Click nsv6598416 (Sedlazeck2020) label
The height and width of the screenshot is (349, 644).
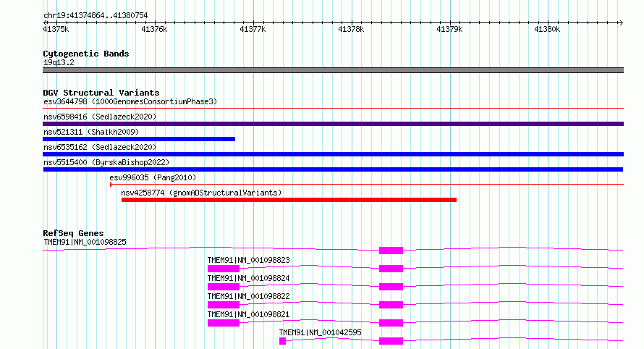pos(100,117)
